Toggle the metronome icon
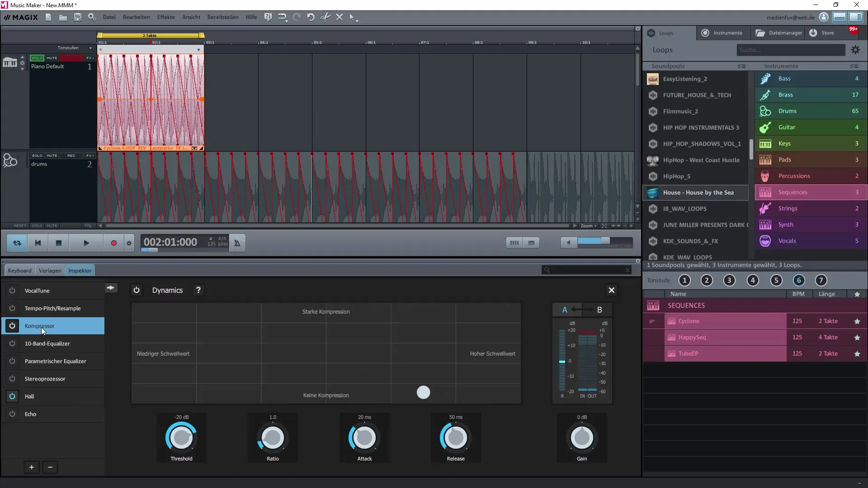Image resolution: width=868 pixels, height=488 pixels. 237,243
